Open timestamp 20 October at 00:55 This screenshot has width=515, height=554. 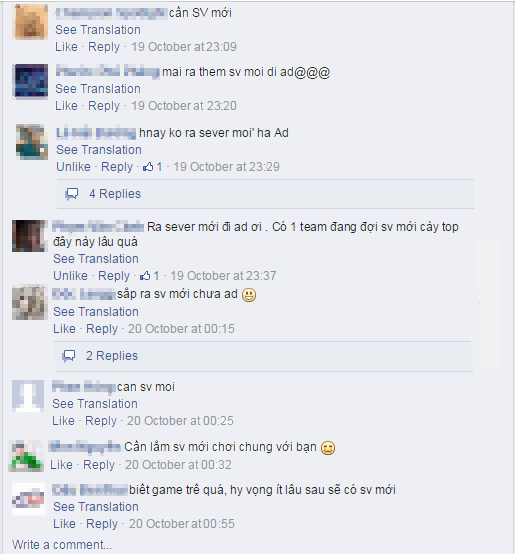(x=182, y=524)
